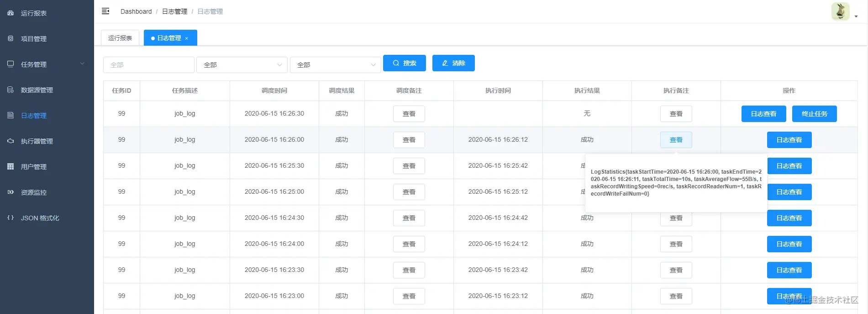Click the 全部 text input field
The image size is (868, 314).
(149, 65)
